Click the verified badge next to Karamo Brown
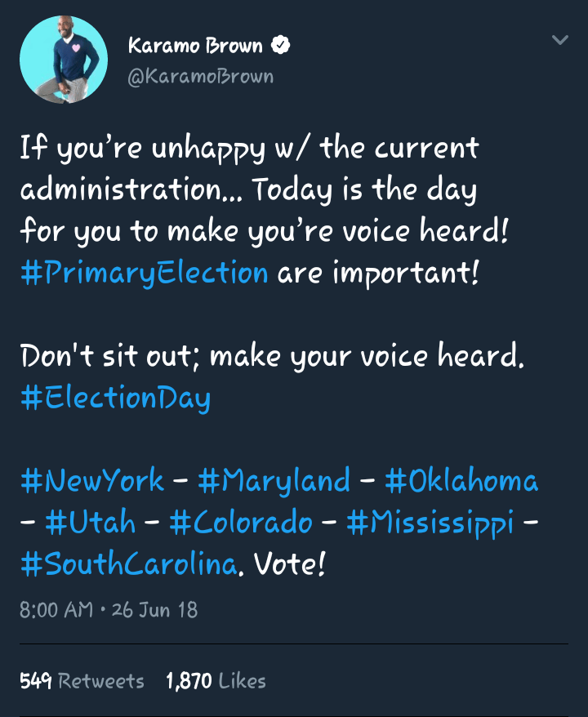The height and width of the screenshot is (717, 588). click(x=282, y=46)
